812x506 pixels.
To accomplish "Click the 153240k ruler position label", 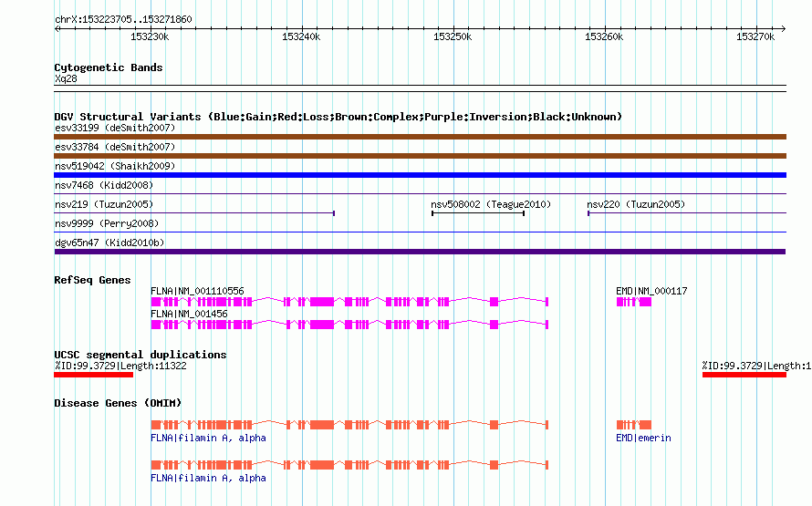I will [x=301, y=36].
